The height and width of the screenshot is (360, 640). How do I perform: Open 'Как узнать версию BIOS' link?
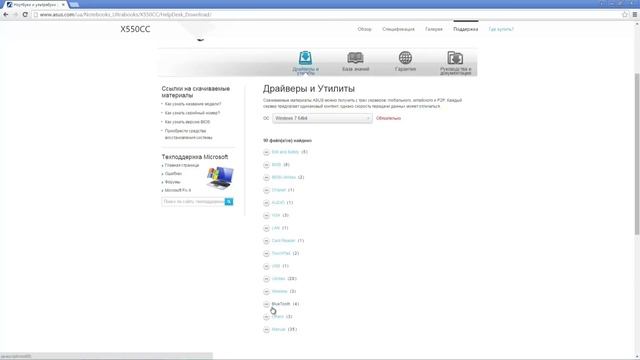point(187,122)
